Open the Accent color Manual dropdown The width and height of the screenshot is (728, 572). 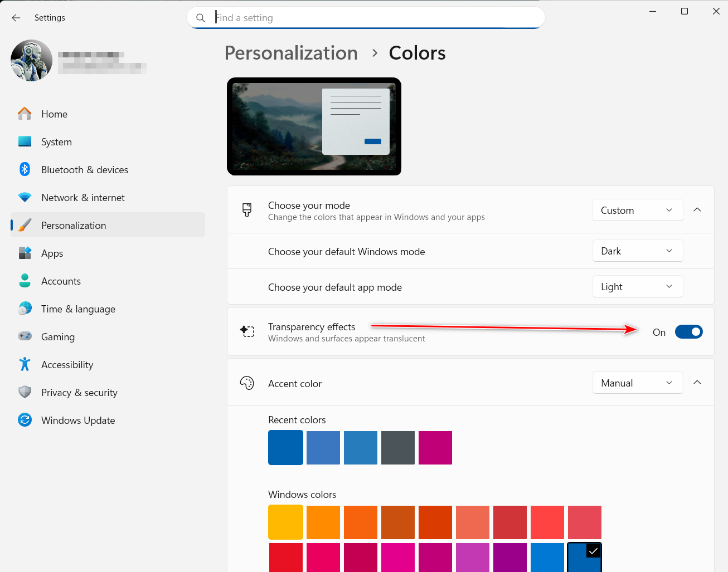637,383
